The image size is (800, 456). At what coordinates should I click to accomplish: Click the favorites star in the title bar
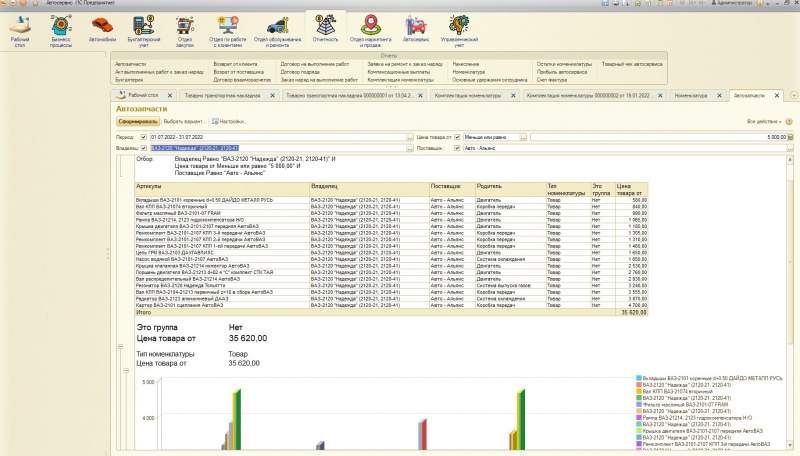[x=35, y=3]
